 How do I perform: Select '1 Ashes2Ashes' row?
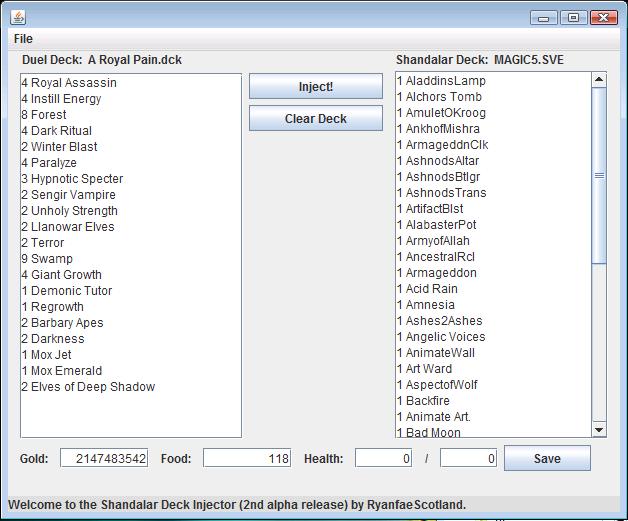coord(493,321)
